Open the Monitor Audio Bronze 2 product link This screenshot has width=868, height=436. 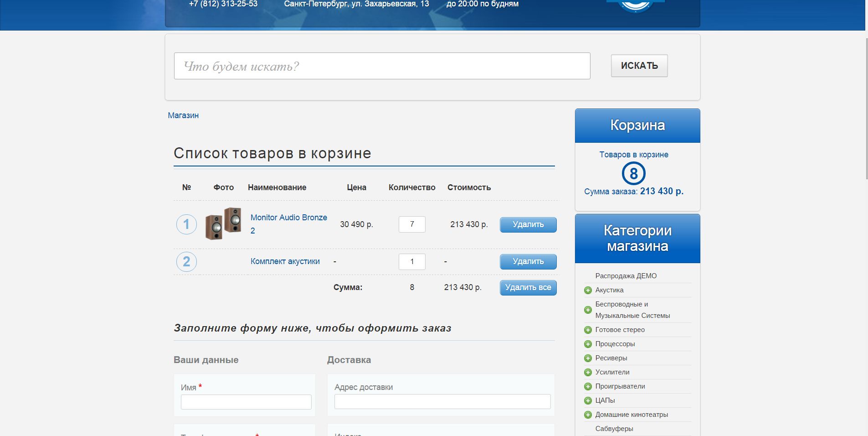click(x=288, y=218)
